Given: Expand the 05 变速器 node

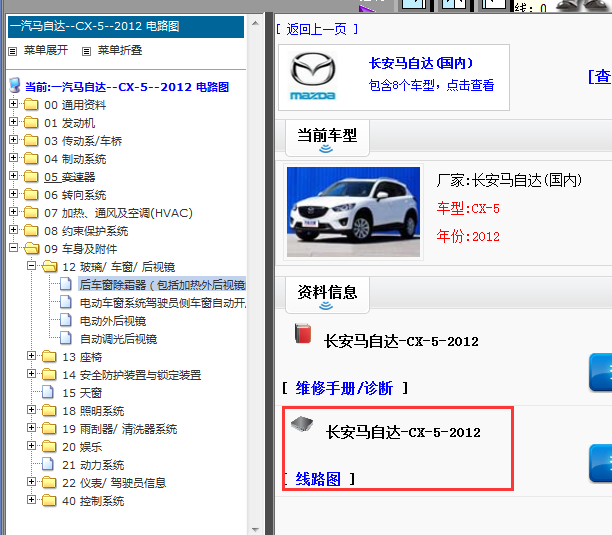Looking at the screenshot, I should (13, 176).
